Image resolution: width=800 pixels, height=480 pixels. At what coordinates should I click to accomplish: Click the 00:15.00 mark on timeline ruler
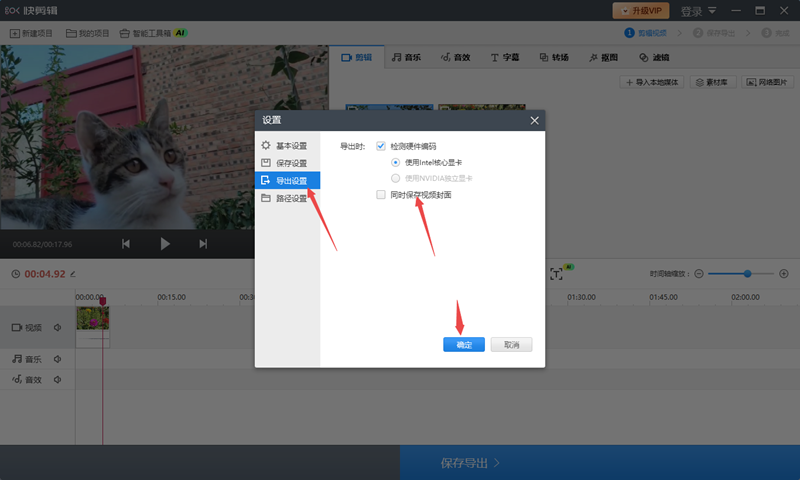tap(171, 297)
